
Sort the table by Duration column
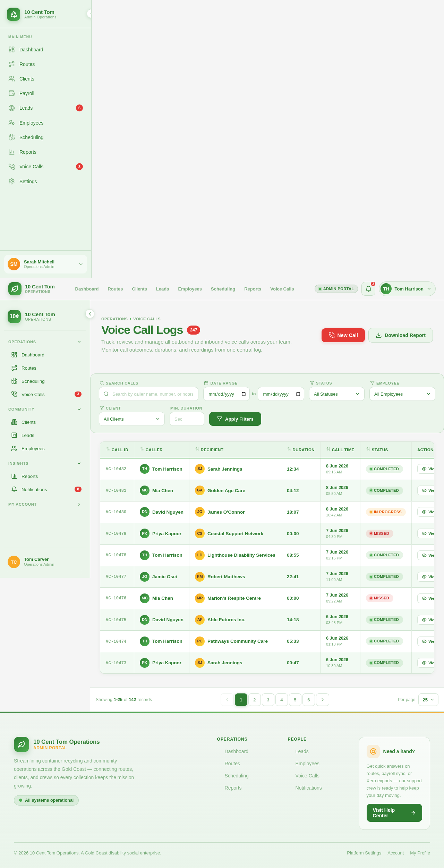[x=301, y=449]
